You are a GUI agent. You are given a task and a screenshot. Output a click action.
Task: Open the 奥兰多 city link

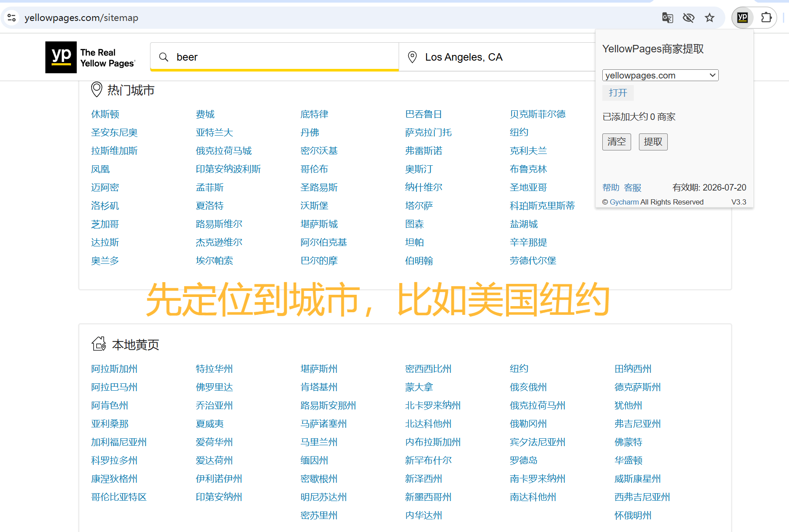point(105,261)
